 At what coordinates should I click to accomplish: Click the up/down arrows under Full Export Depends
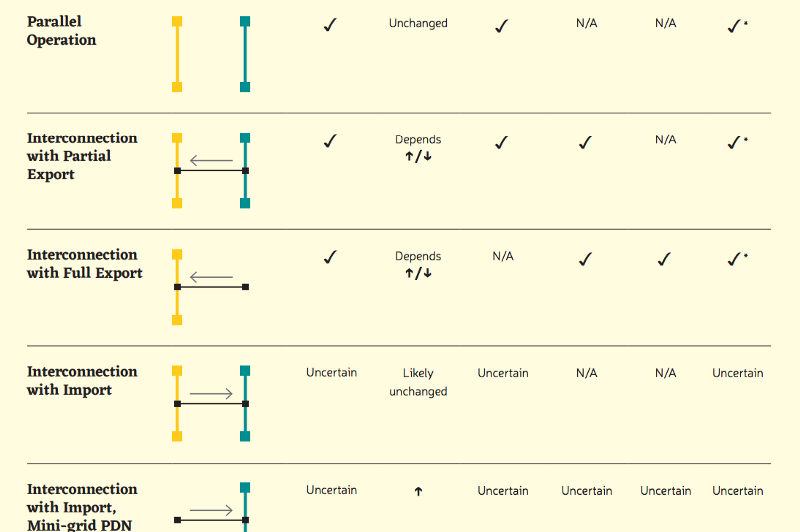[x=418, y=273]
